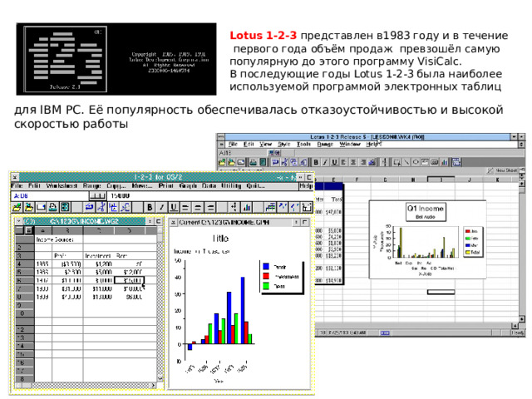Viewport: 532px width, 399px height.
Task: Select row header 5 in INCOME.WG2
Action: 25,272
